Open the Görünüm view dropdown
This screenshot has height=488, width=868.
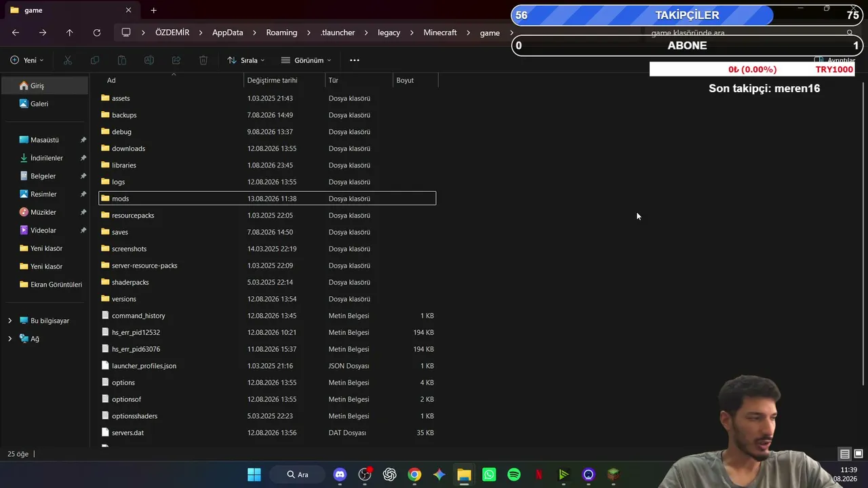point(307,60)
